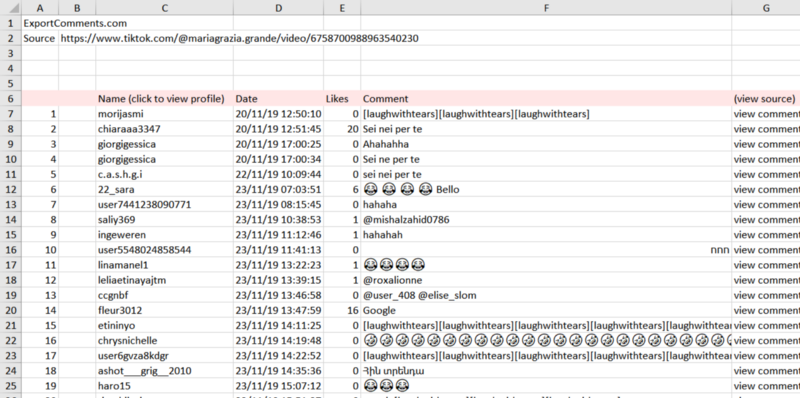Viewport: 800px width, 398px height.
Task: Select row 6 header
Action: coord(10,99)
